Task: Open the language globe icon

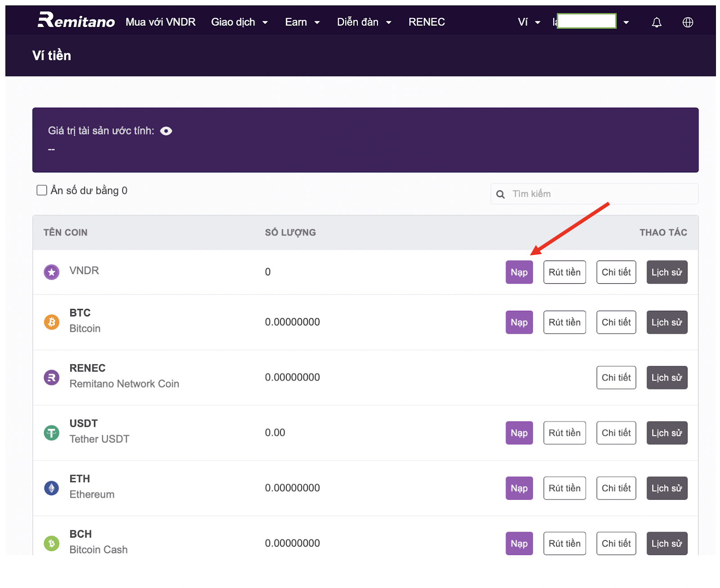Action: [688, 22]
